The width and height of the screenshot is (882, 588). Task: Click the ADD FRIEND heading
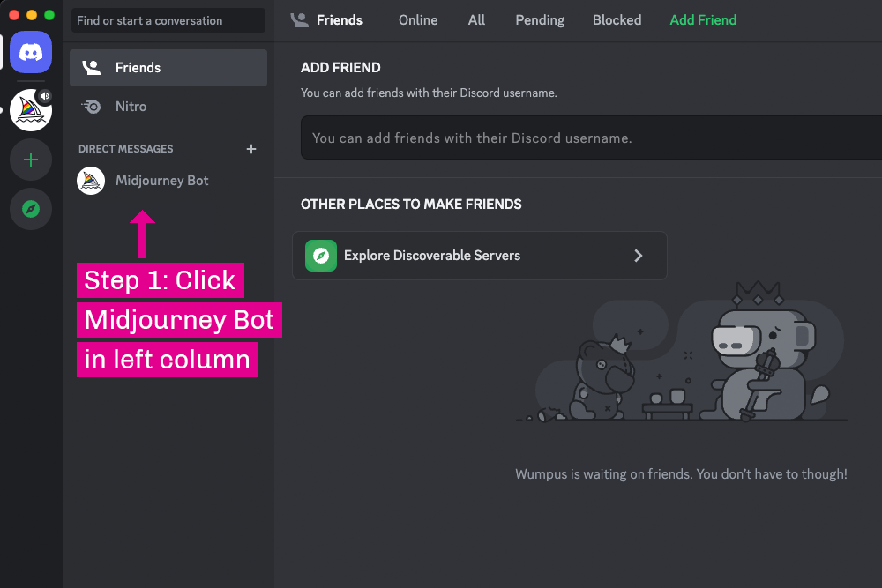[x=340, y=68]
